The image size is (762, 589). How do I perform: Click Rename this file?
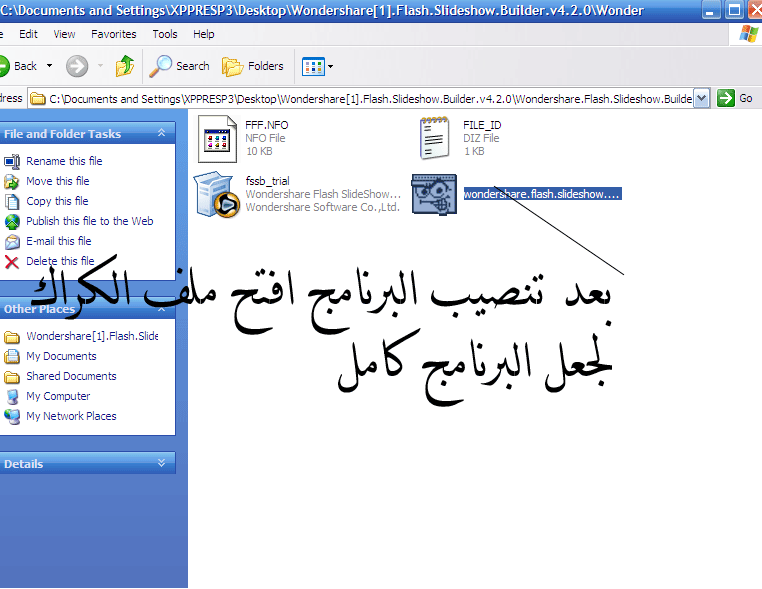point(64,161)
